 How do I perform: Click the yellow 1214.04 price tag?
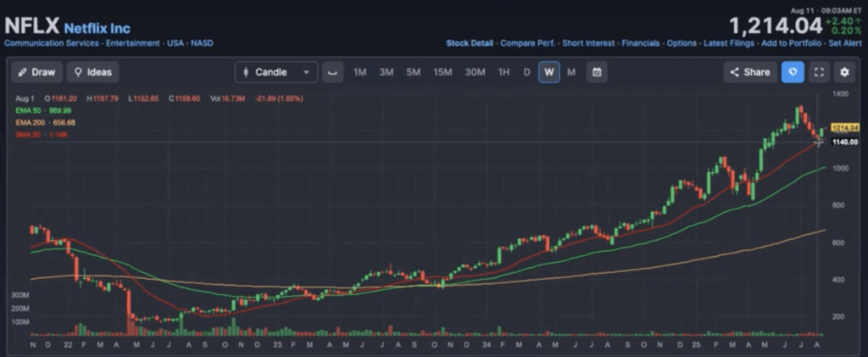[845, 128]
